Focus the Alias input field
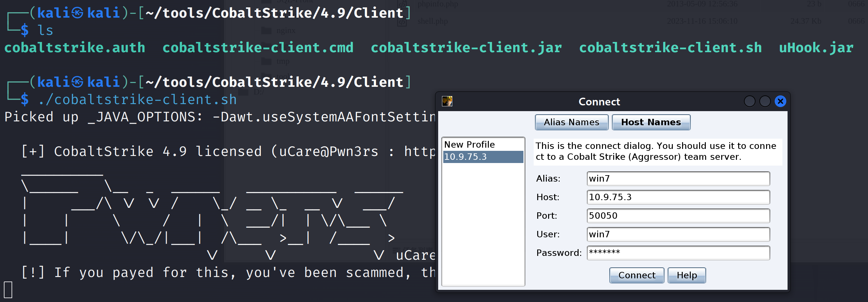 678,179
